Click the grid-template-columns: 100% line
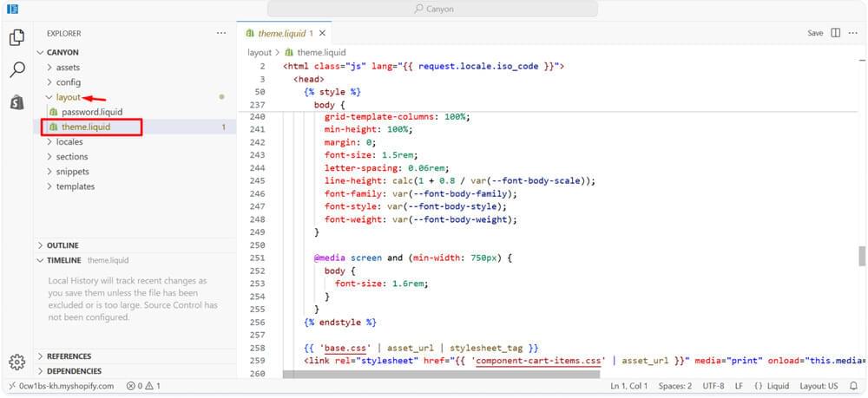868x398 pixels. pyautogui.click(x=397, y=117)
